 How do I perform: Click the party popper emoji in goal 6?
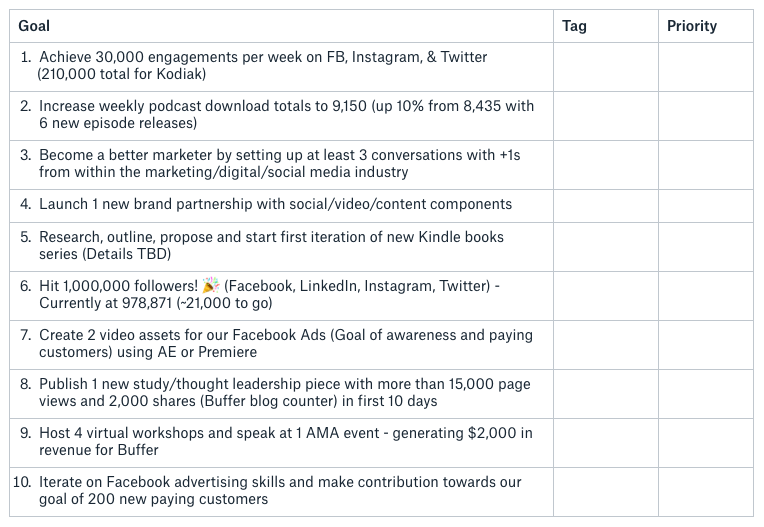coord(210,285)
